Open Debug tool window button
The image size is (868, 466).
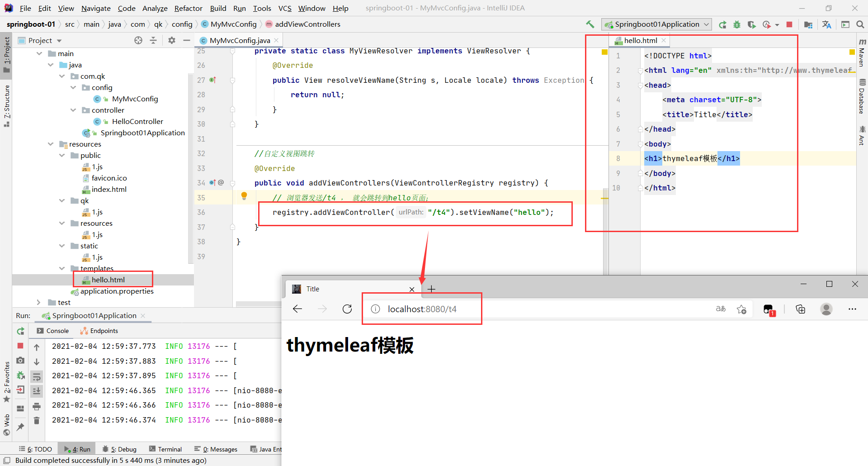tap(119, 449)
